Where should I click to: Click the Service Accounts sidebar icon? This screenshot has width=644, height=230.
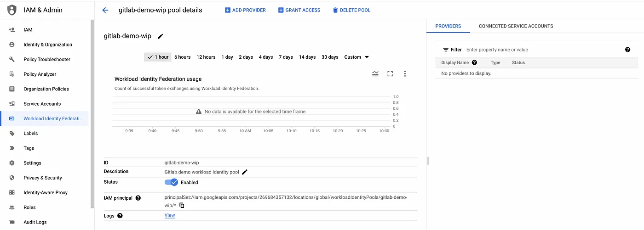pos(12,104)
